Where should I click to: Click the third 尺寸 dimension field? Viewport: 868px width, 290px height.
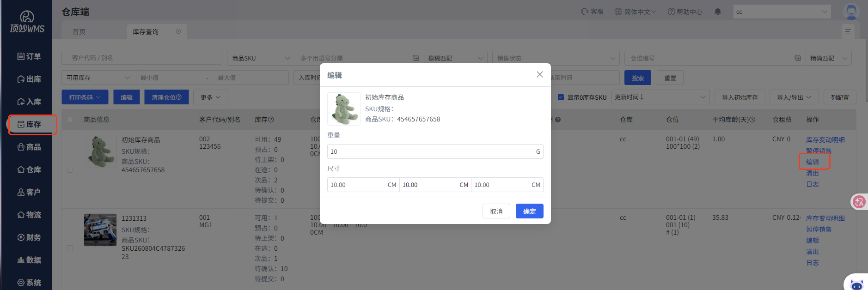507,185
